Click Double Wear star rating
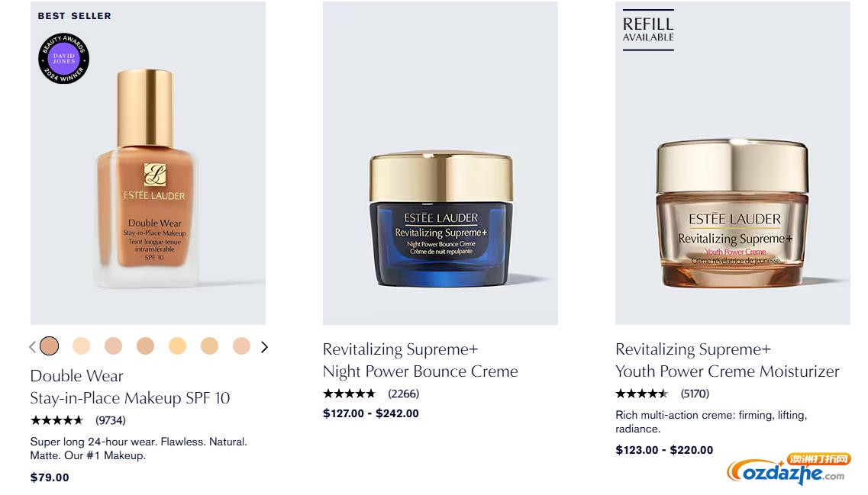The width and height of the screenshot is (868, 495). 56,420
